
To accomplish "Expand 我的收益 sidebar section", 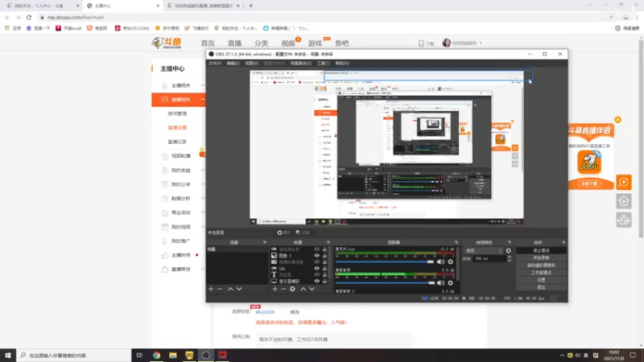I will 203,171.
